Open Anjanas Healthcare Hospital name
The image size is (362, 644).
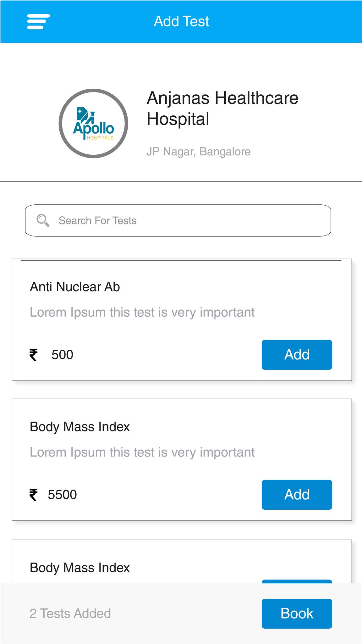coord(222,108)
